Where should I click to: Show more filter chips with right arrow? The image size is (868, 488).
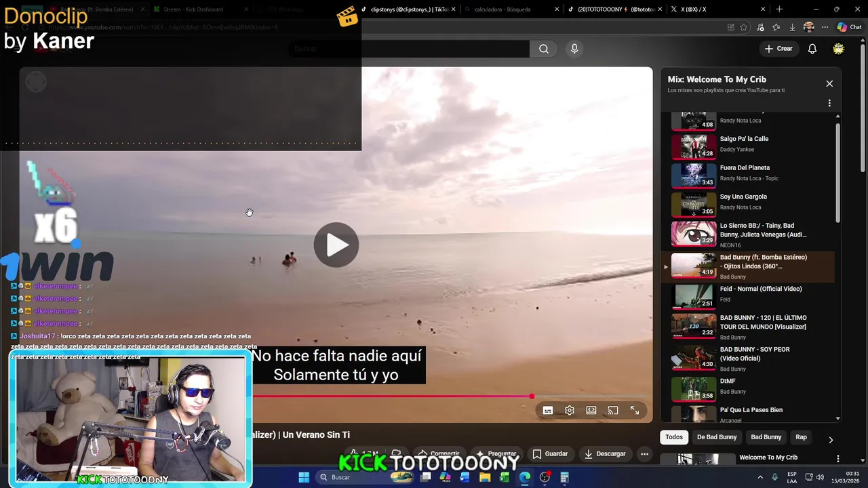point(831,440)
